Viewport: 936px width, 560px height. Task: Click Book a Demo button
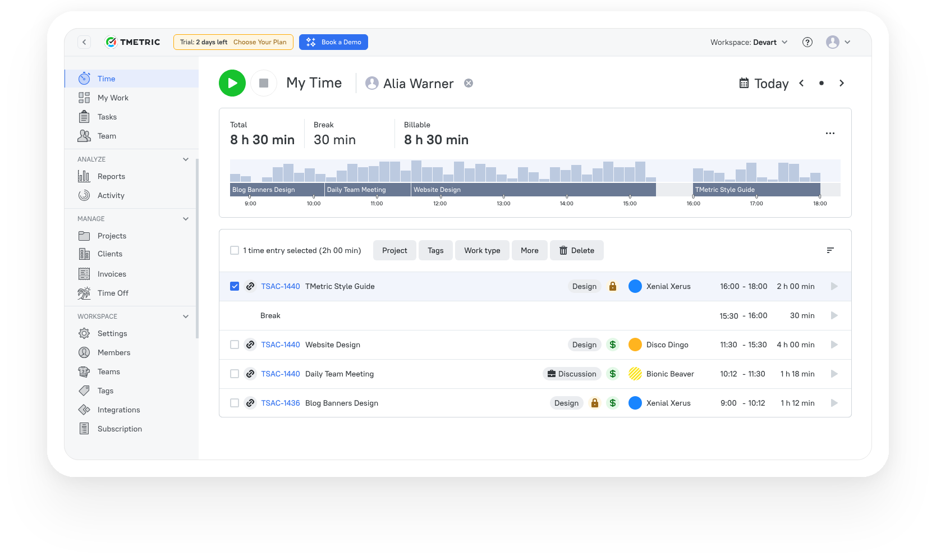point(333,42)
